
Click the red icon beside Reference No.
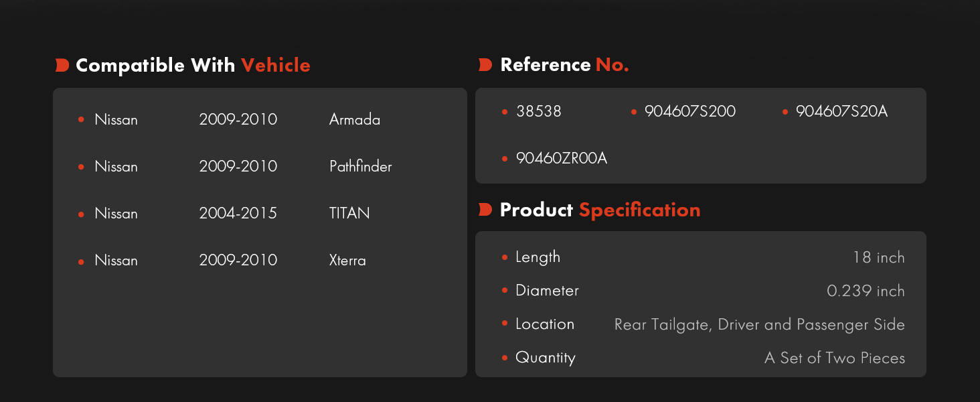pos(486,65)
